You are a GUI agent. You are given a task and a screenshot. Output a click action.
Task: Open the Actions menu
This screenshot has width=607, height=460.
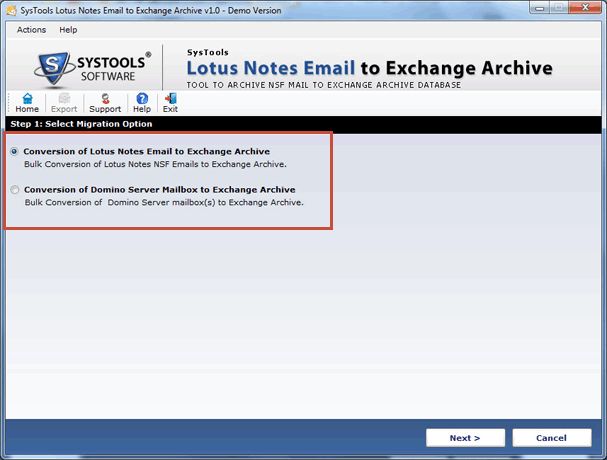click(31, 30)
